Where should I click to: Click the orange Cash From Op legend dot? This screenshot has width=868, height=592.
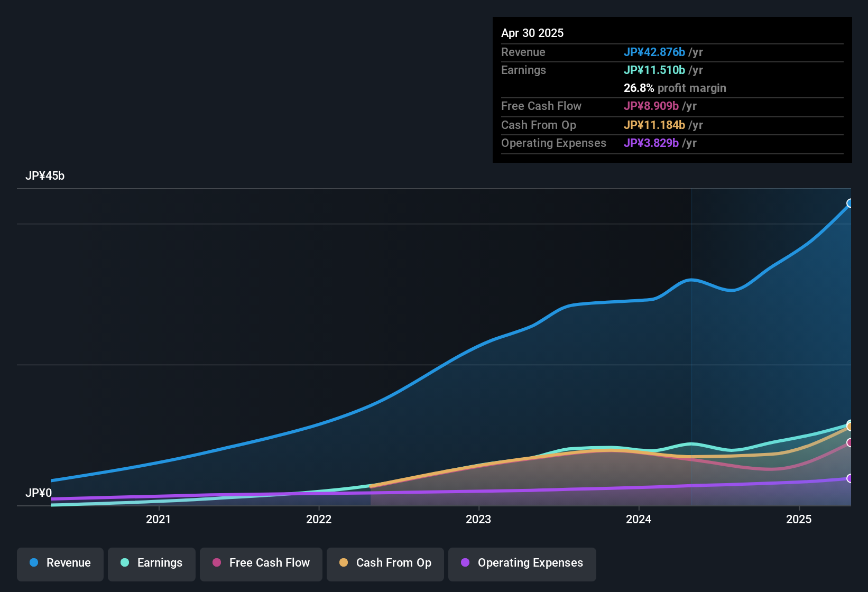pyautogui.click(x=344, y=562)
